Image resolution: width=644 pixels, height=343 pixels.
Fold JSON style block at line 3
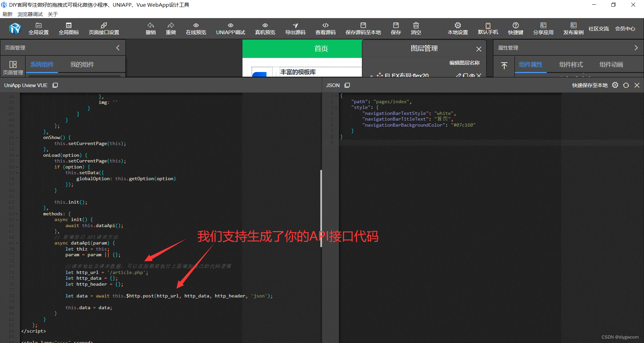click(336, 108)
